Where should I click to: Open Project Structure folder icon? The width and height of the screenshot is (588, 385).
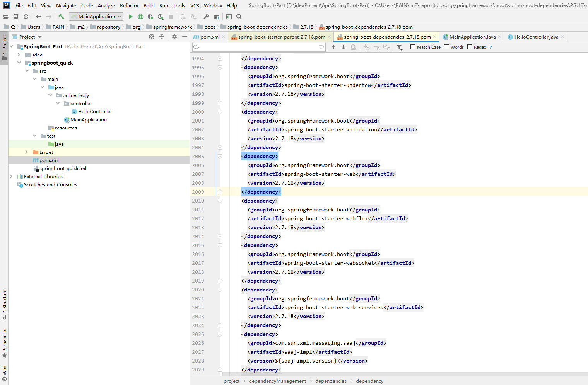(216, 17)
